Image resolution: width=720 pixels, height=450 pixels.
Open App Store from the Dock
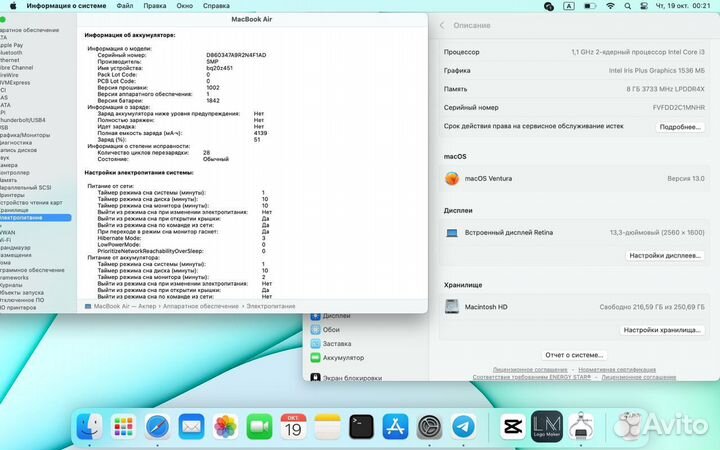[395, 427]
